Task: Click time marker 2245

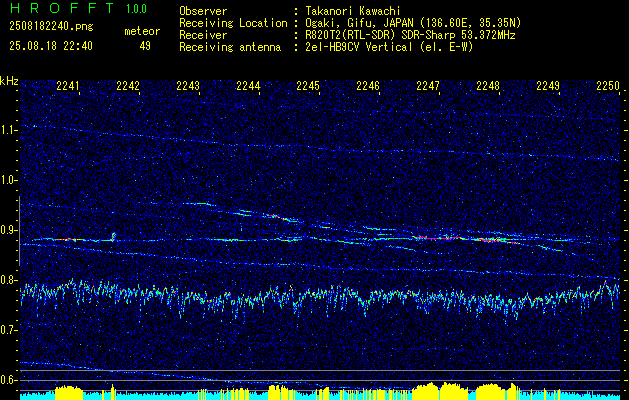Action: 308,86
